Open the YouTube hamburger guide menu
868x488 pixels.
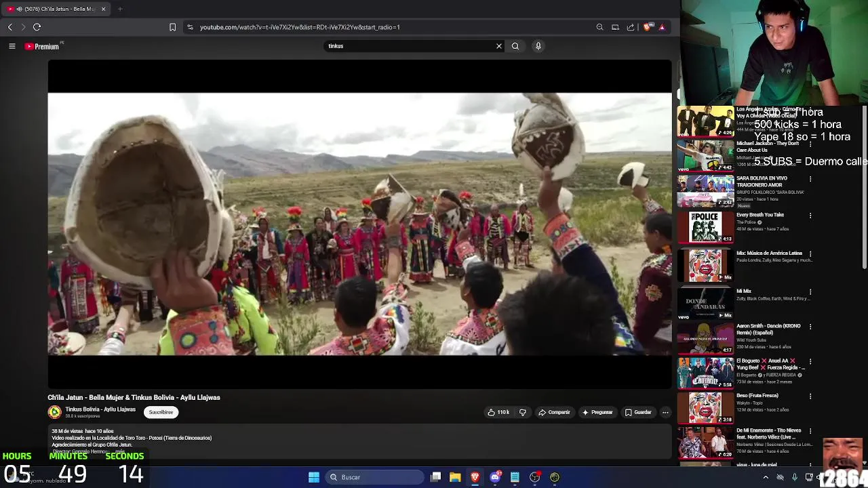click(x=12, y=46)
